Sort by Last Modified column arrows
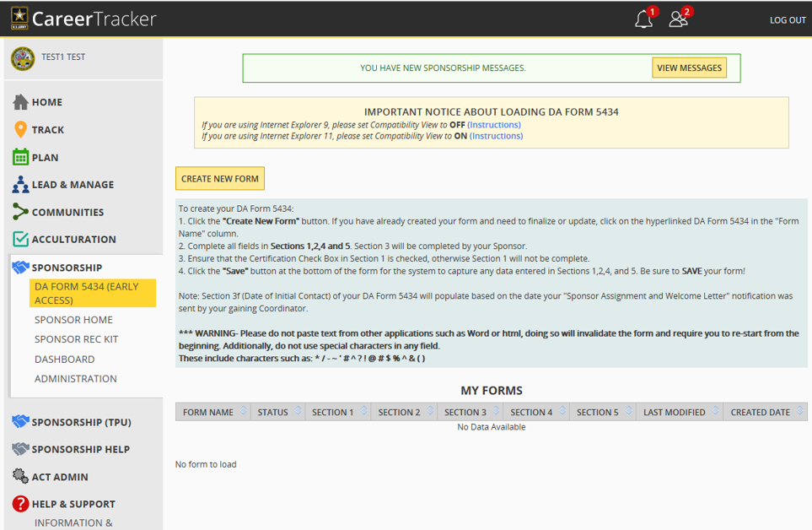 click(716, 411)
